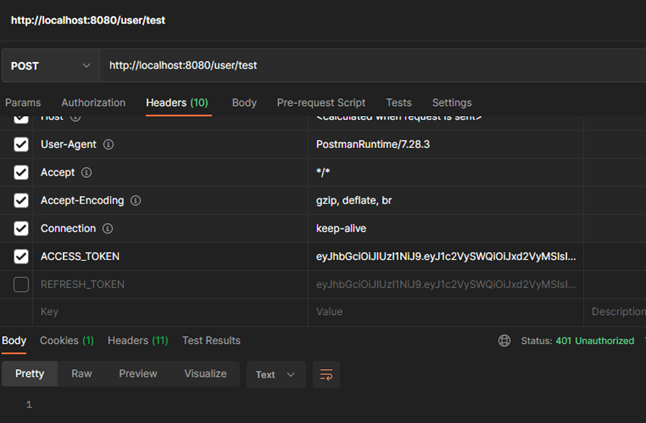This screenshot has width=646, height=423.
Task: Uncheck the Accept header checkbox
Action: coord(21,173)
